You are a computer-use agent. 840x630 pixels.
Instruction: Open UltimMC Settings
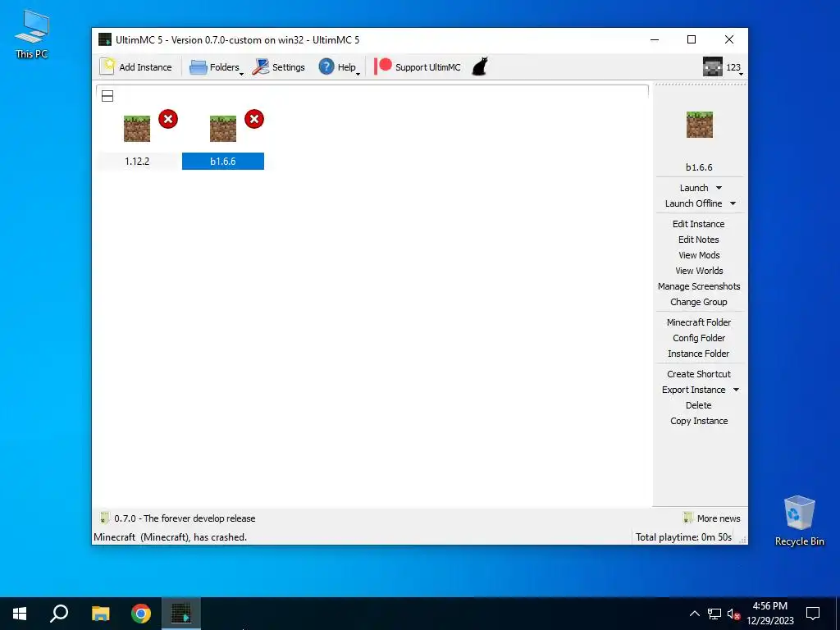pyautogui.click(x=279, y=67)
